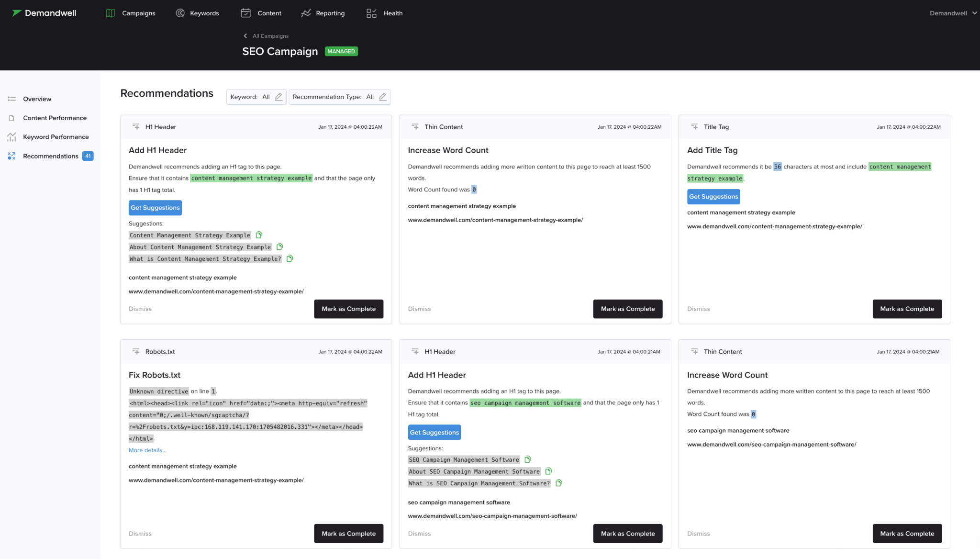Click the Campaigns icon in top navigation
Image resolution: width=980 pixels, height=559 pixels.
tap(110, 13)
